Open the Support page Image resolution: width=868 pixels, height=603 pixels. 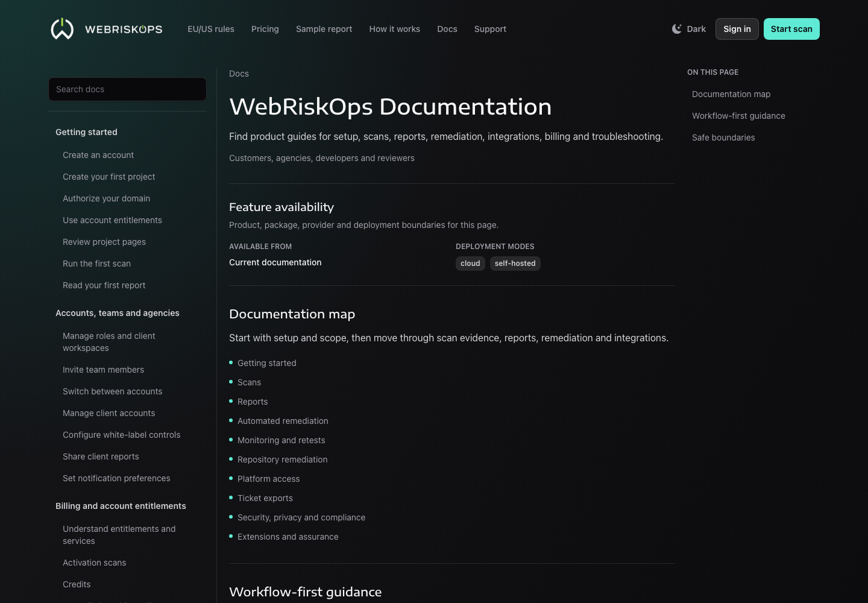(x=490, y=29)
